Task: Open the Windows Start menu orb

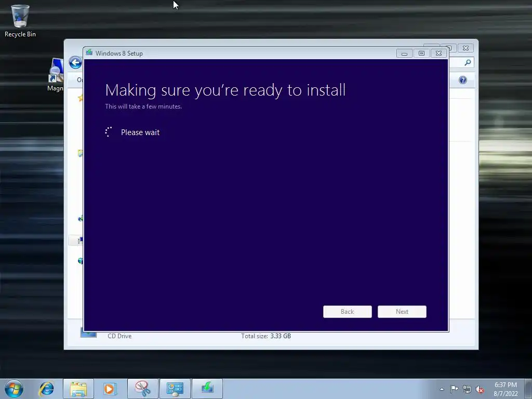Action: (x=14, y=389)
